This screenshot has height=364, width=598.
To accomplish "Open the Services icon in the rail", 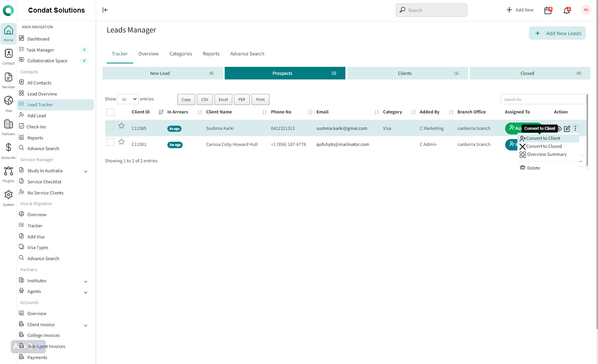I will click(8, 80).
